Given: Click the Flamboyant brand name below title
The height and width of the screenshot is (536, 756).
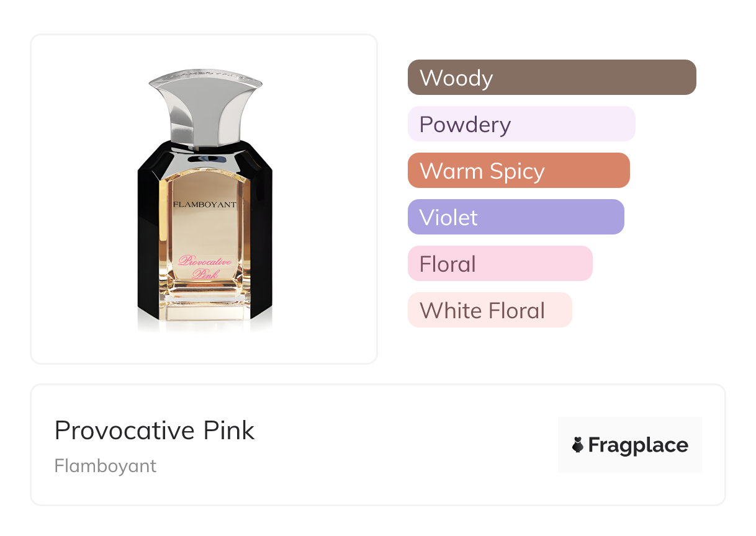Looking at the screenshot, I should 106,466.
